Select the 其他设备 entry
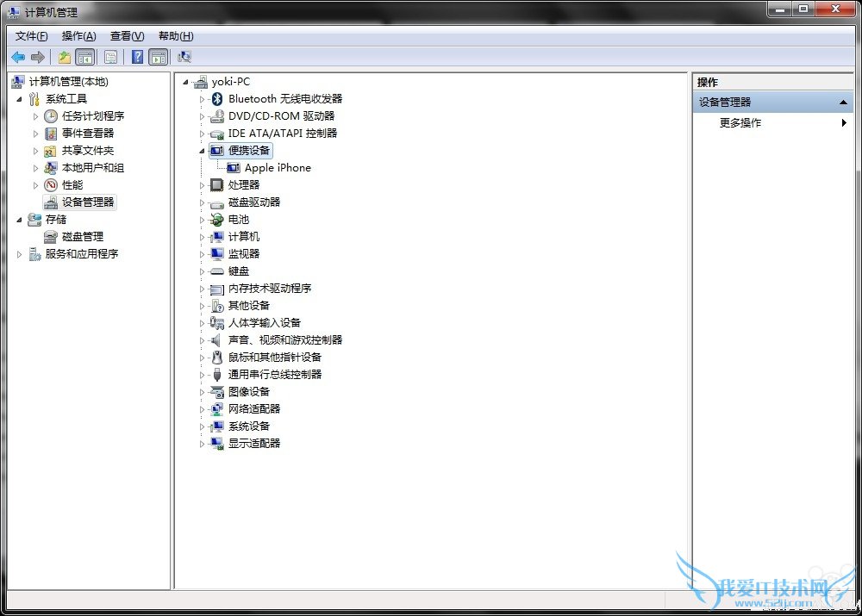 [249, 306]
